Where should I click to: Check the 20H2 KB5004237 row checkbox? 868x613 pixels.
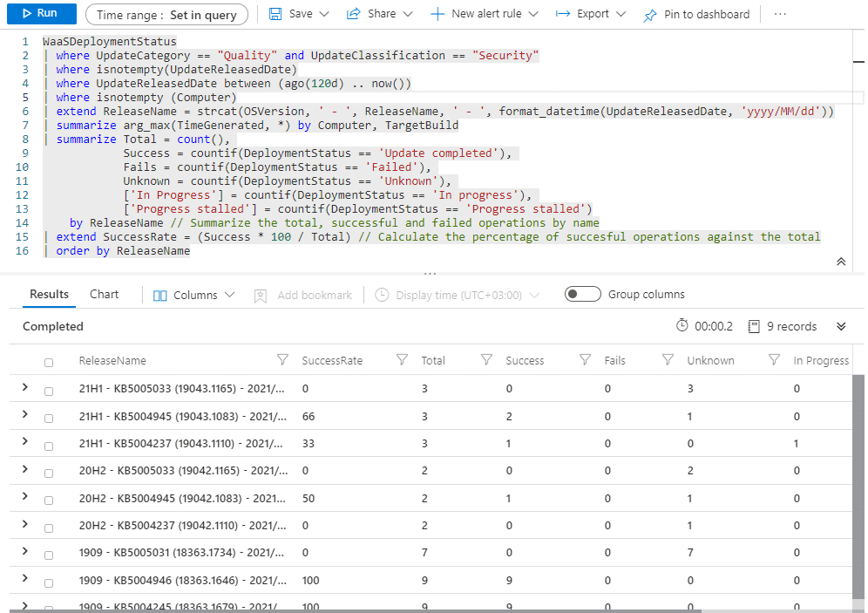click(x=49, y=528)
